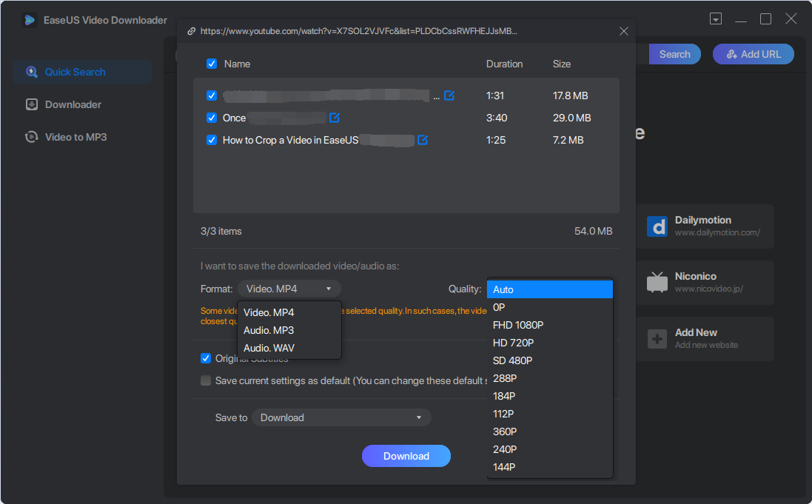812x504 pixels.
Task: Toggle the select-all checkbox next to Name
Action: click(x=211, y=64)
